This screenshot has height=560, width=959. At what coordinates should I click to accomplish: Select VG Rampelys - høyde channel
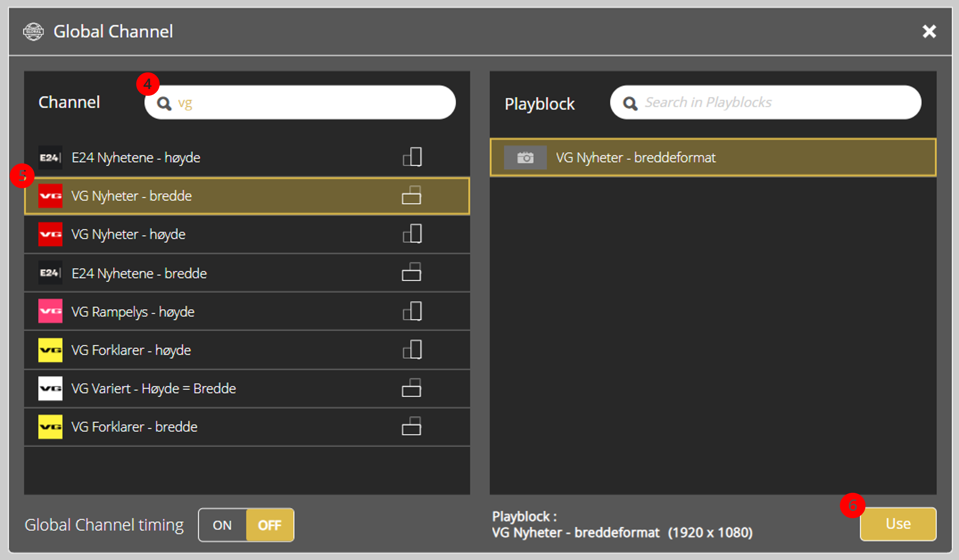tap(247, 312)
